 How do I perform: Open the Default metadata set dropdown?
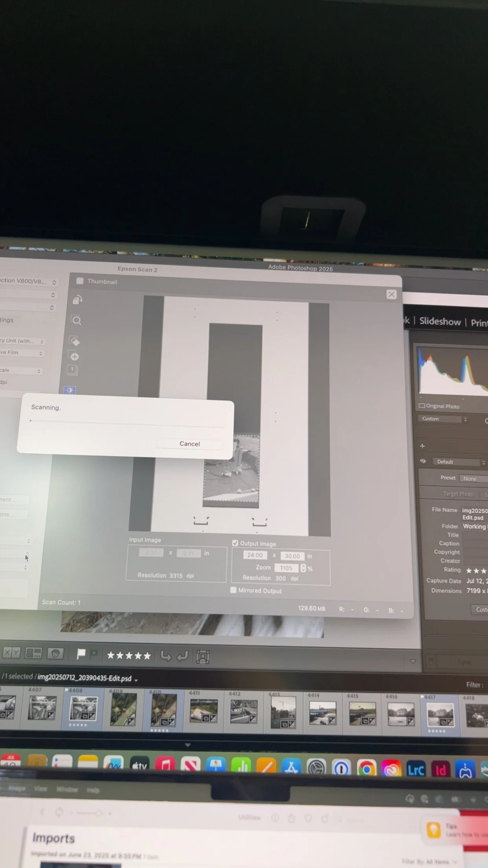459,462
